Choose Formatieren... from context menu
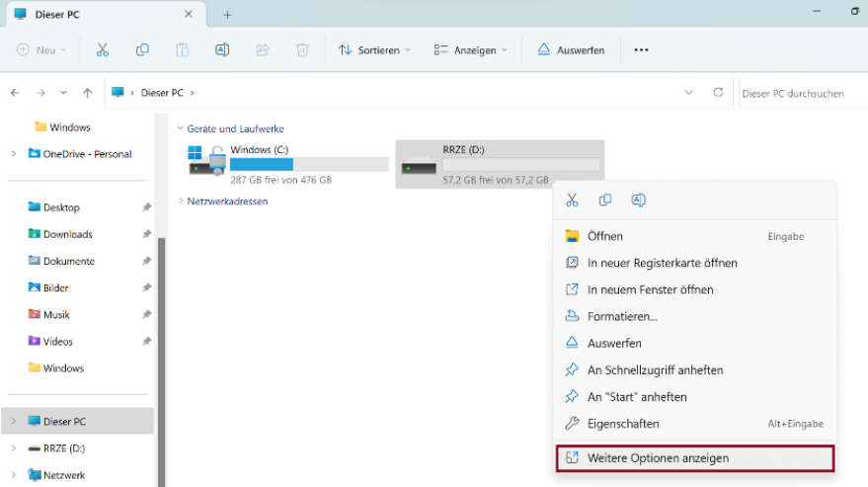Image resolution: width=868 pixels, height=487 pixels. click(622, 316)
